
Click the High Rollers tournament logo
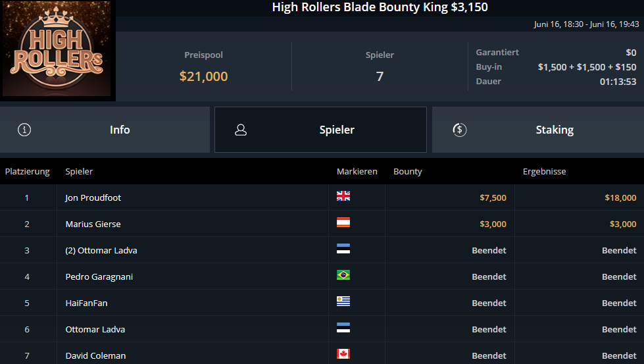(x=57, y=49)
